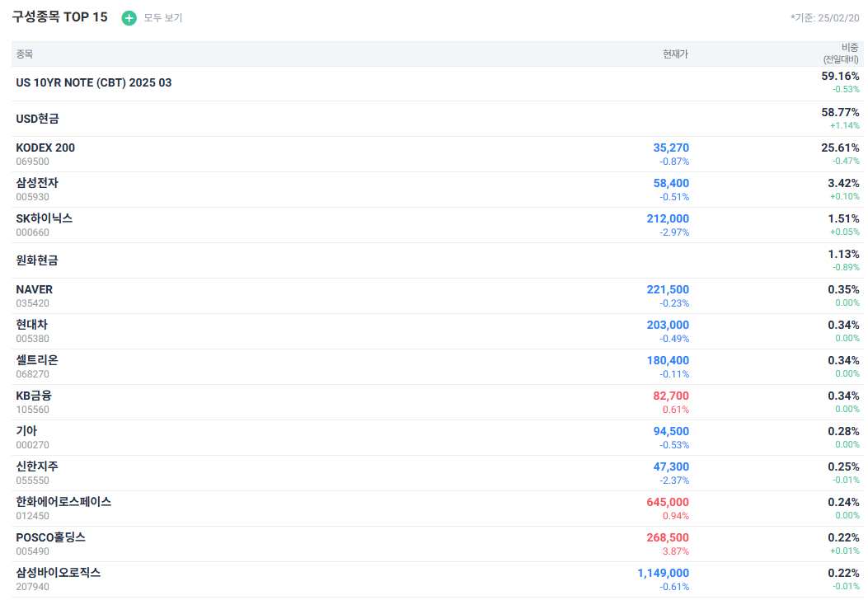
Task: Click the +1.14% weight change for USD현금
Action: coord(845,125)
